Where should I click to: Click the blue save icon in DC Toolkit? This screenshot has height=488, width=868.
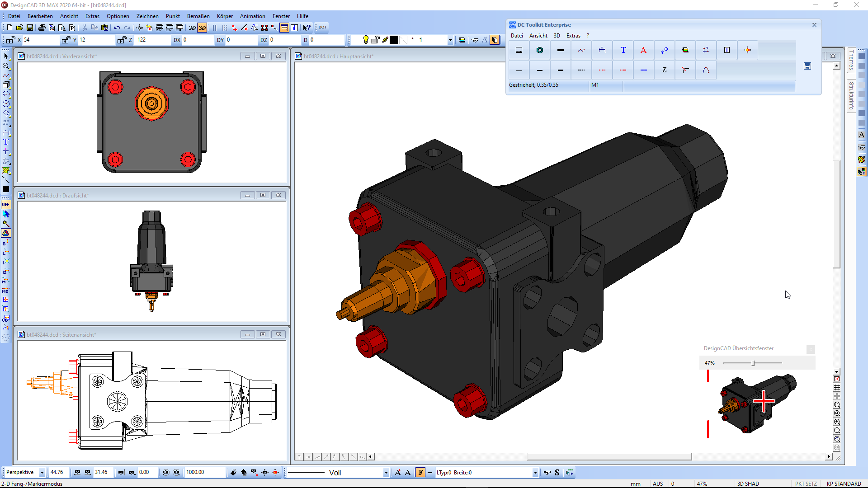tap(807, 66)
